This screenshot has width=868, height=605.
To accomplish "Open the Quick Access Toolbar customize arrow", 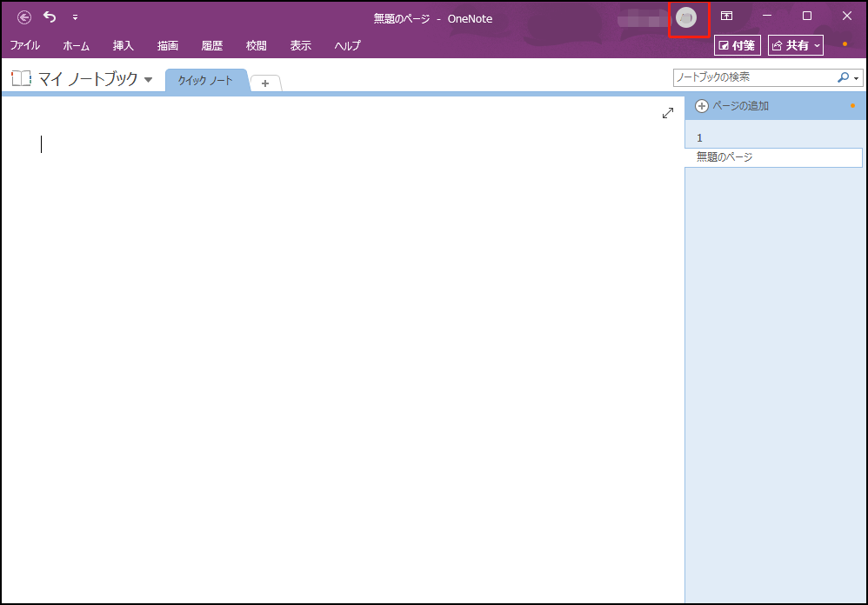I will (x=75, y=17).
